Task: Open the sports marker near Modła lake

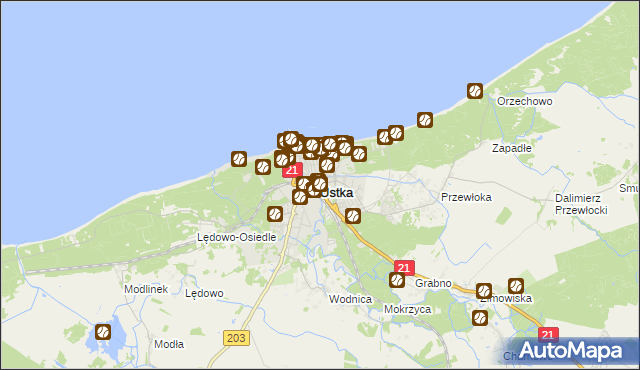Action: [x=103, y=332]
